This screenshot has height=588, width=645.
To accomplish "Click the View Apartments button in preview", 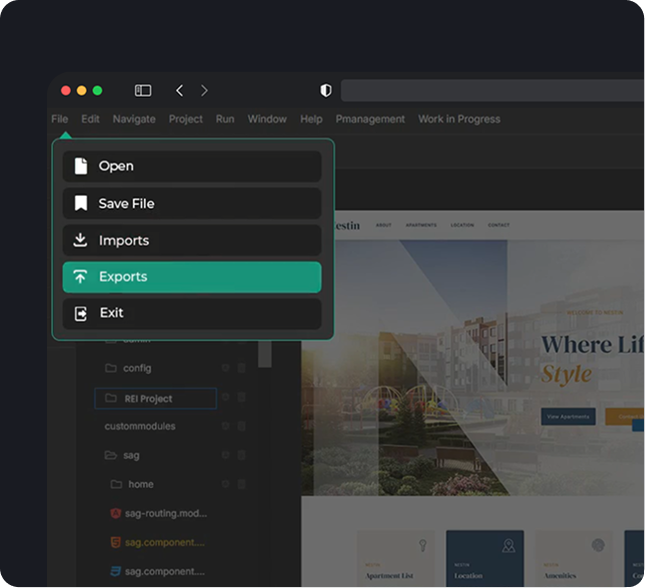I will point(568,417).
